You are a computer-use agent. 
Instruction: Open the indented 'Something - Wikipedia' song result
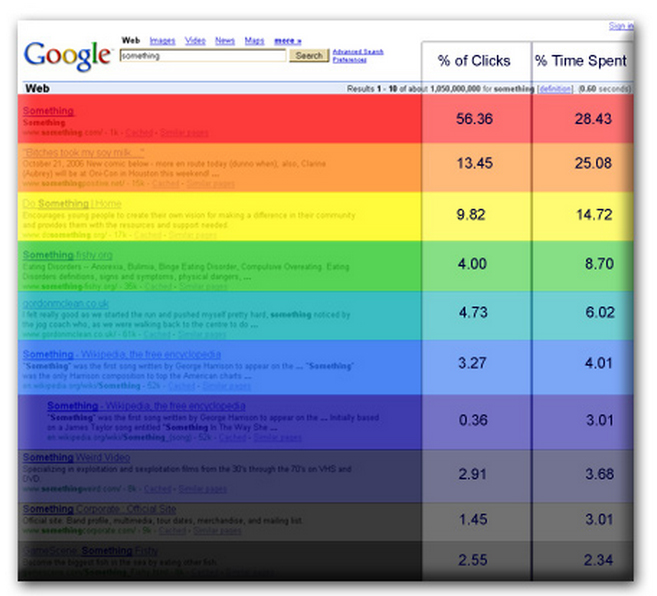[146, 406]
